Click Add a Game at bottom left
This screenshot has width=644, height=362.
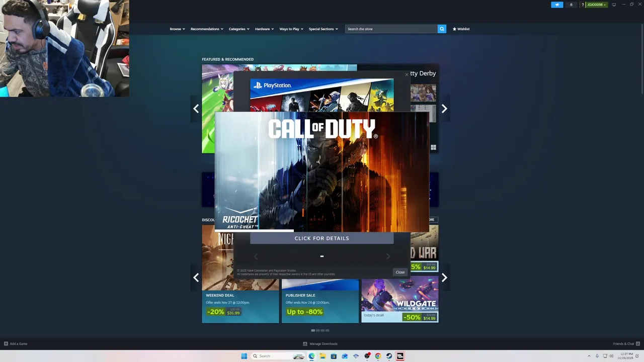click(16, 344)
